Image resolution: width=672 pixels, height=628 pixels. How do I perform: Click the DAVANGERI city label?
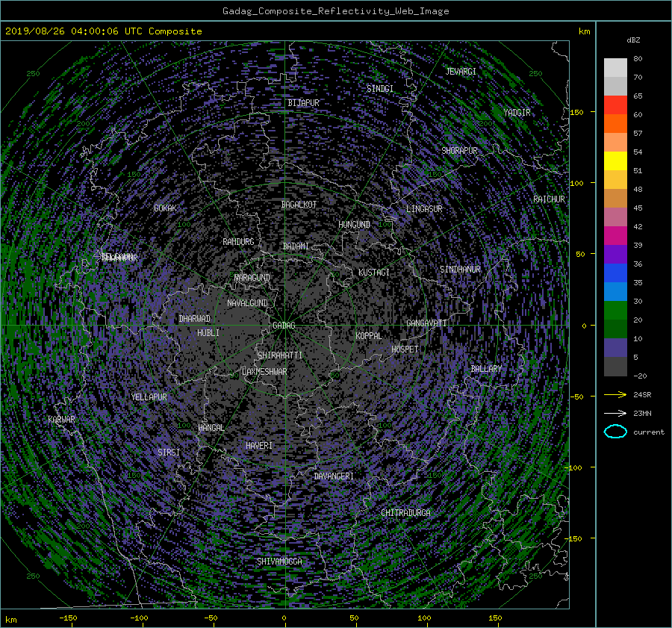[x=334, y=476]
